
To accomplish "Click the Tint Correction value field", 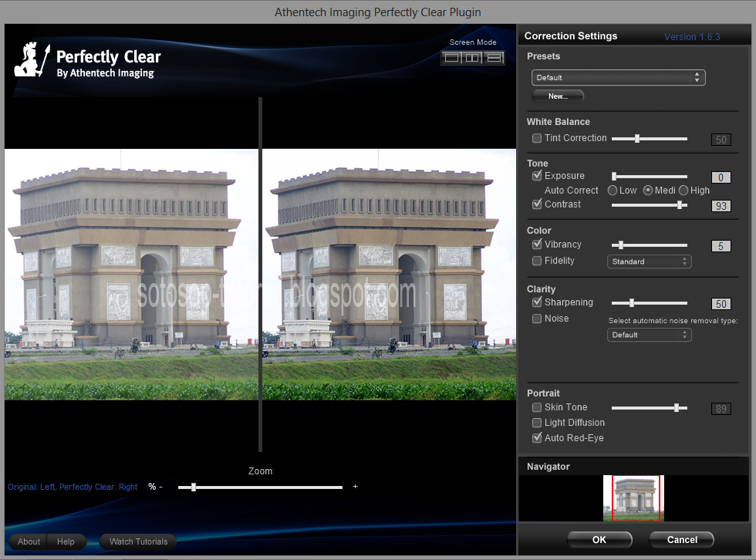I will click(721, 140).
